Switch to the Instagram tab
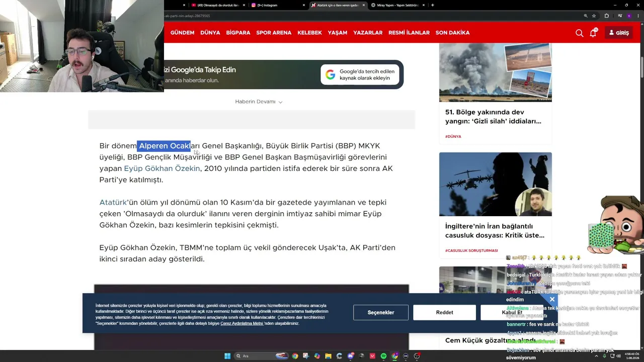This screenshot has width=644, height=362. pos(277,5)
